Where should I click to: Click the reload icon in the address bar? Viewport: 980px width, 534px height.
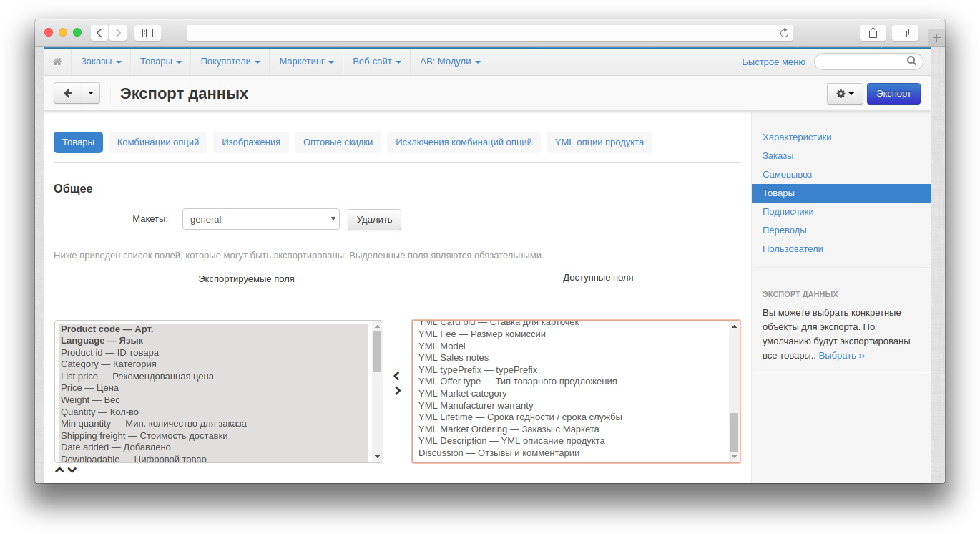coord(784,32)
